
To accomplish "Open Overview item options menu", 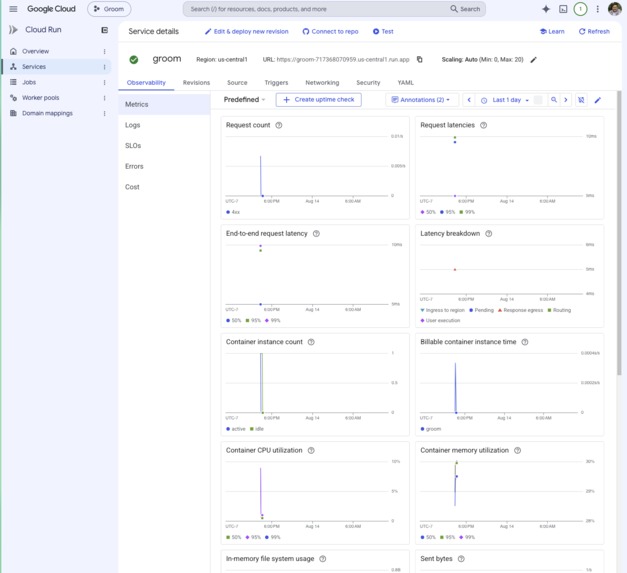I will (104, 51).
